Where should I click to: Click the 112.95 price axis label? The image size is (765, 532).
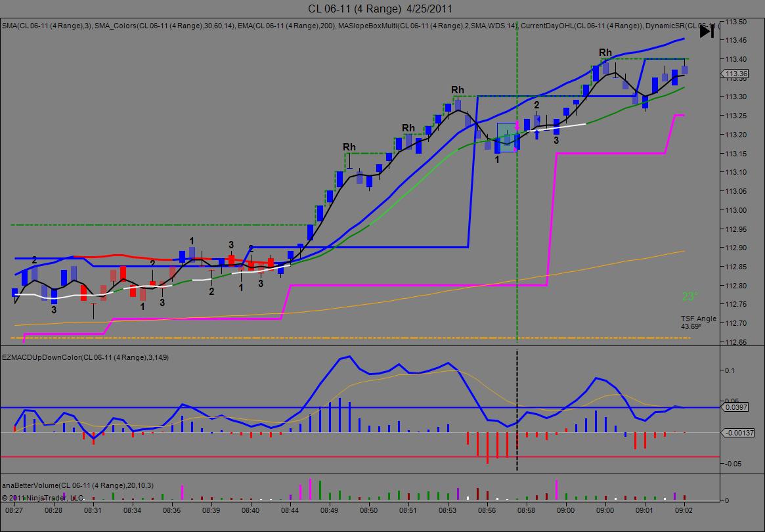(735, 229)
